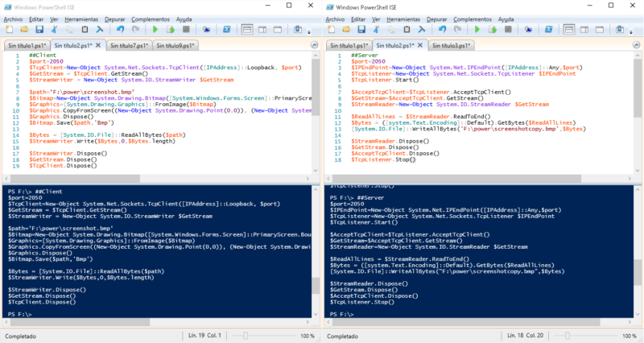Show script pane on top, left window

pyautogui.click(x=247, y=29)
